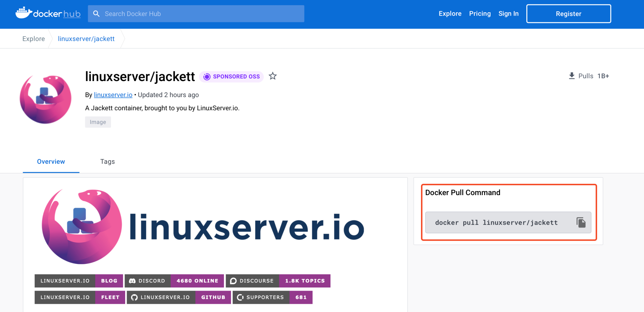Click the Docker Hub whale logo
644x312 pixels.
[x=48, y=14]
